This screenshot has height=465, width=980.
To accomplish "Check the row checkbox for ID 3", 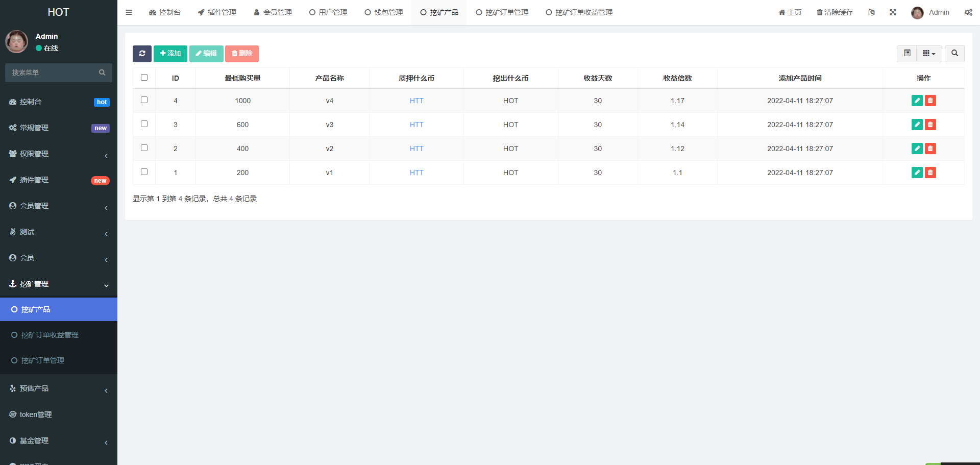I will (144, 124).
